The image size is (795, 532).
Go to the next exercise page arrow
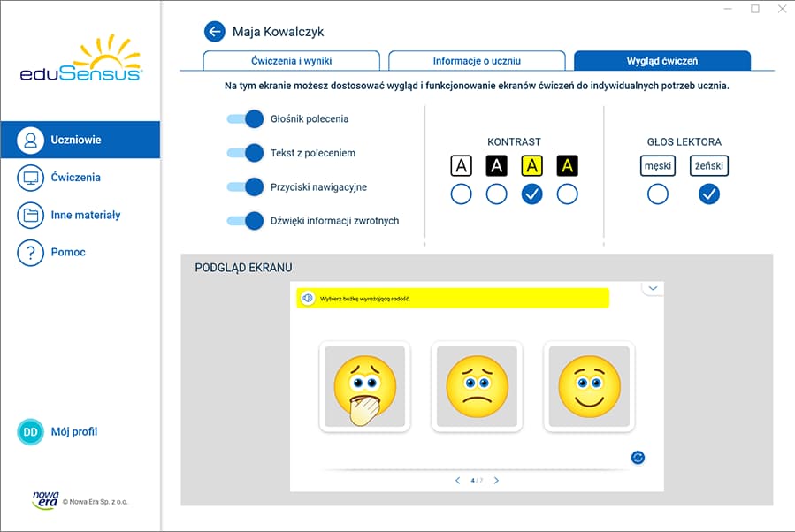tap(496, 481)
